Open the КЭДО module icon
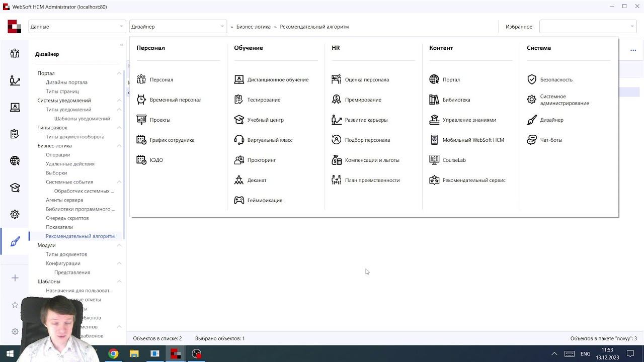 (x=141, y=160)
